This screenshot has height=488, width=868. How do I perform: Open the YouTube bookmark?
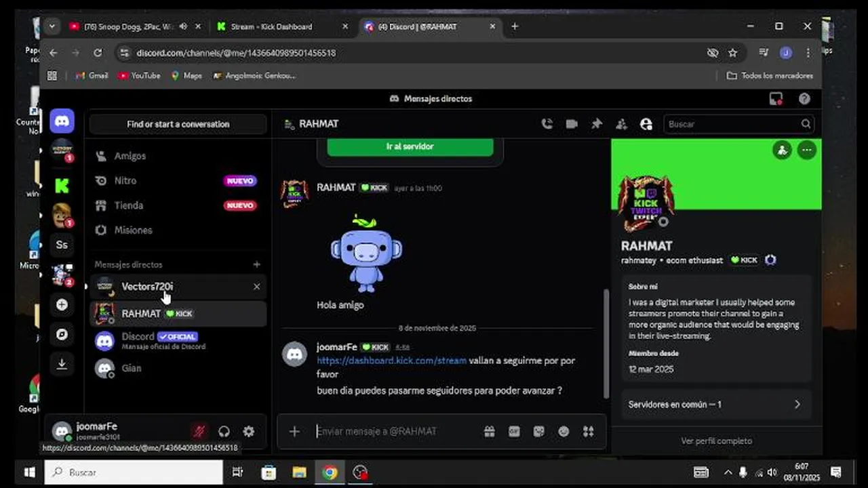coord(139,76)
